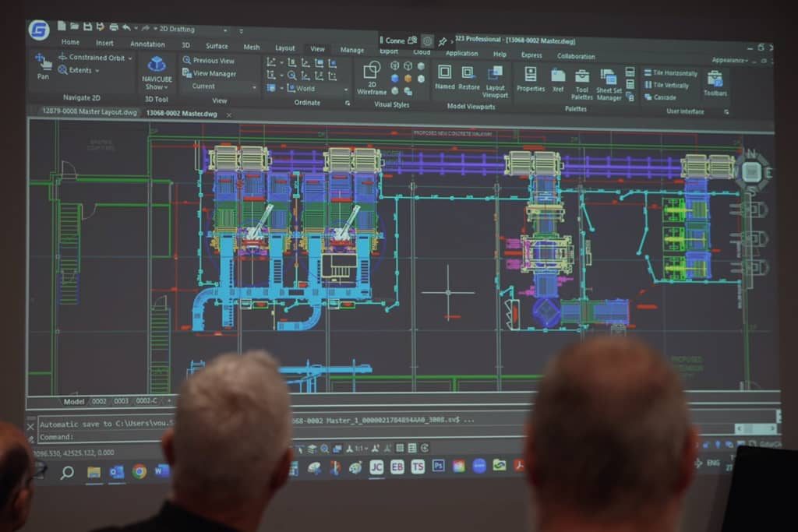Open Tool Palettes
This screenshot has height=532, width=798.
coord(581,84)
